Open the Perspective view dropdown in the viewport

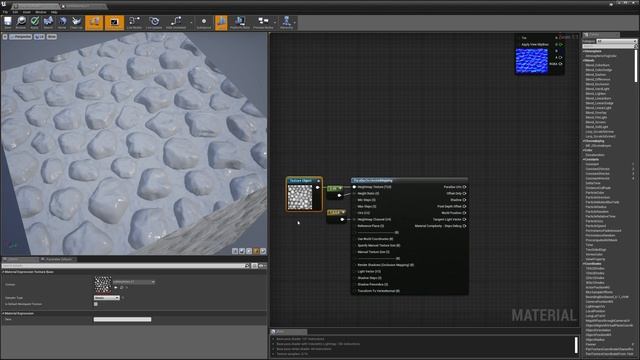tap(20, 37)
